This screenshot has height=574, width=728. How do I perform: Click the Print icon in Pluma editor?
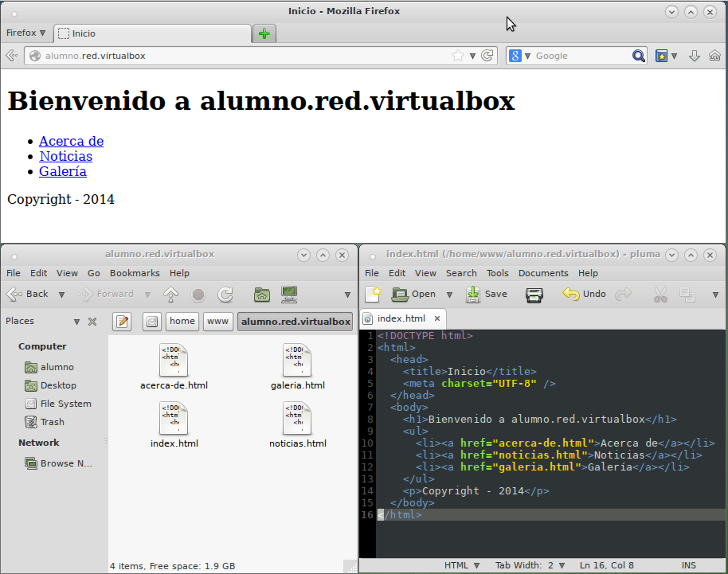click(x=534, y=295)
